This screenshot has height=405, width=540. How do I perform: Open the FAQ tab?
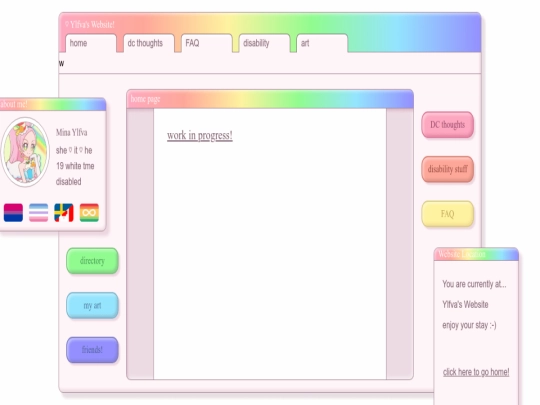tap(207, 43)
